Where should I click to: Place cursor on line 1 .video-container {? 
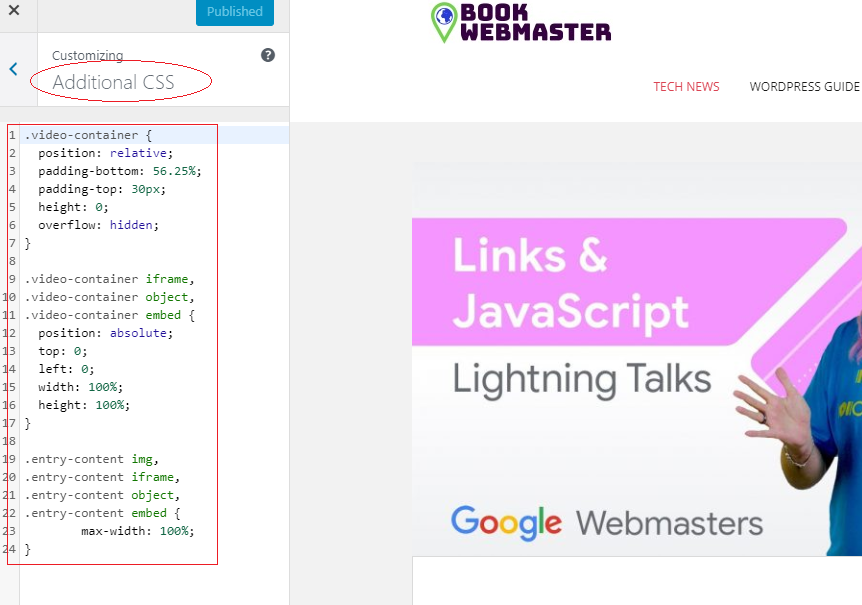(x=88, y=135)
